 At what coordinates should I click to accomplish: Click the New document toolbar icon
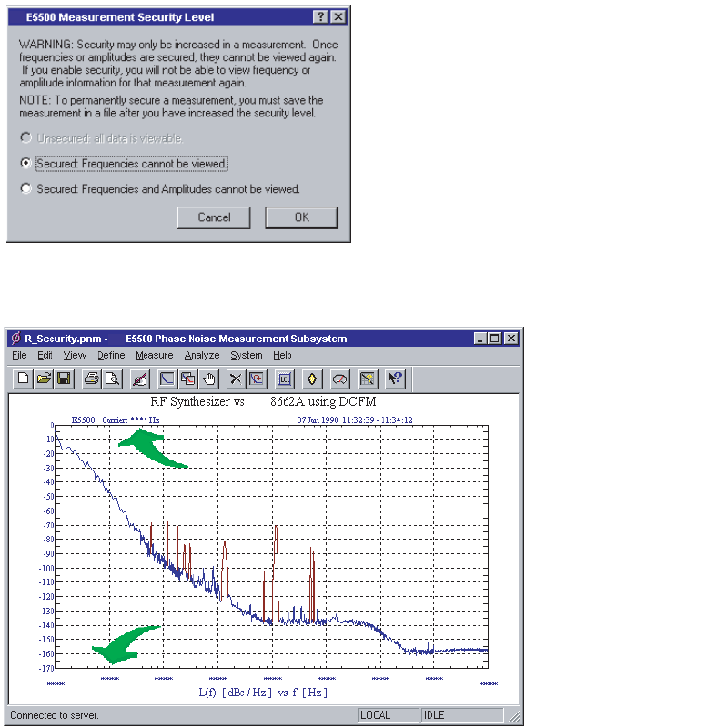click(x=22, y=379)
